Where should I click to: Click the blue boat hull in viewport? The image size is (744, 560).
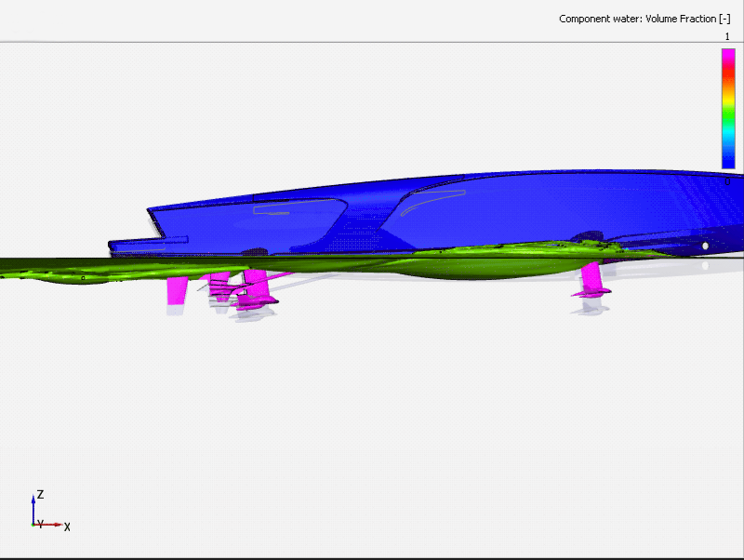click(x=427, y=214)
